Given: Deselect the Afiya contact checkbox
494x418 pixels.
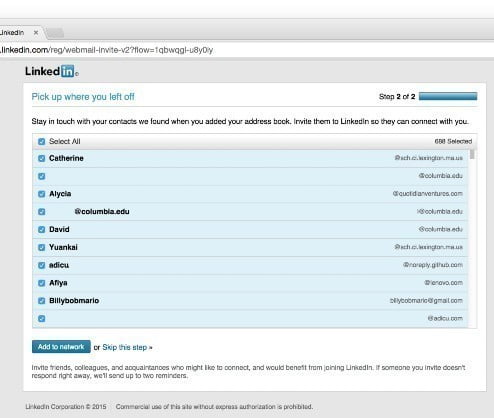Looking at the screenshot, I should [41, 283].
